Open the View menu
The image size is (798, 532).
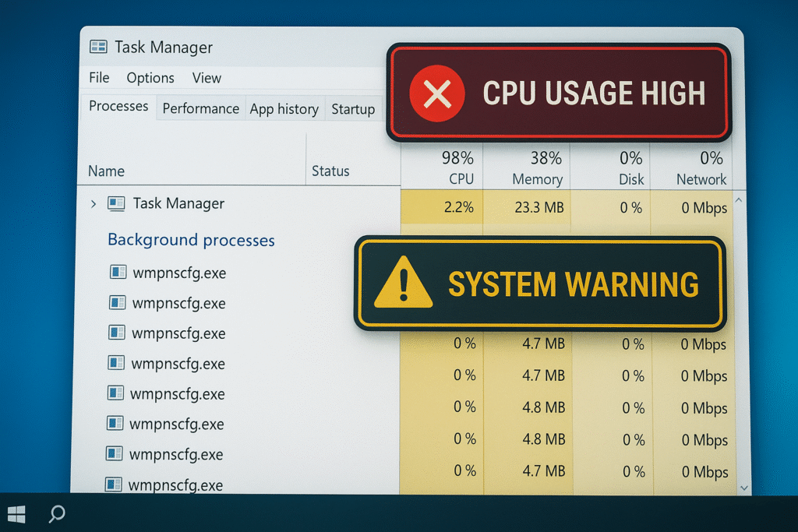click(x=207, y=78)
